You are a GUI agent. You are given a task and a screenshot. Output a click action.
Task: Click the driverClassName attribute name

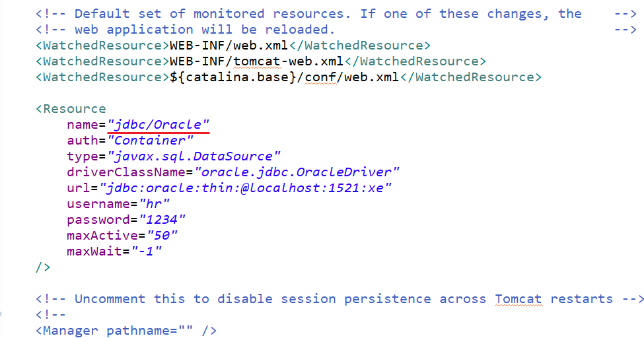(x=127, y=172)
